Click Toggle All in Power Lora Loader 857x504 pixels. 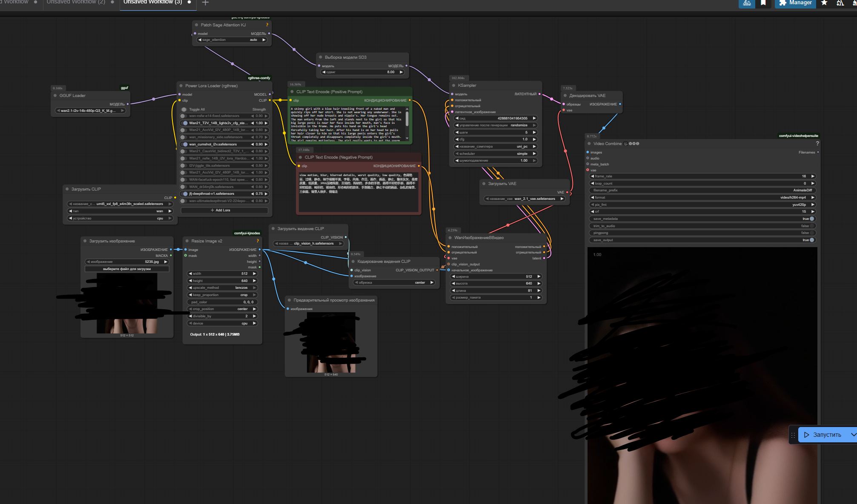tap(184, 109)
